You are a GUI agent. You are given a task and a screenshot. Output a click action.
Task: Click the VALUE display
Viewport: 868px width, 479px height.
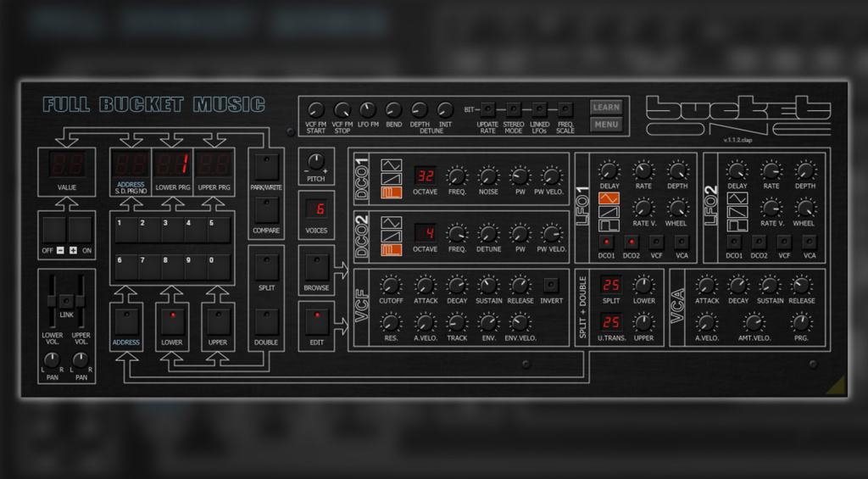click(x=66, y=164)
